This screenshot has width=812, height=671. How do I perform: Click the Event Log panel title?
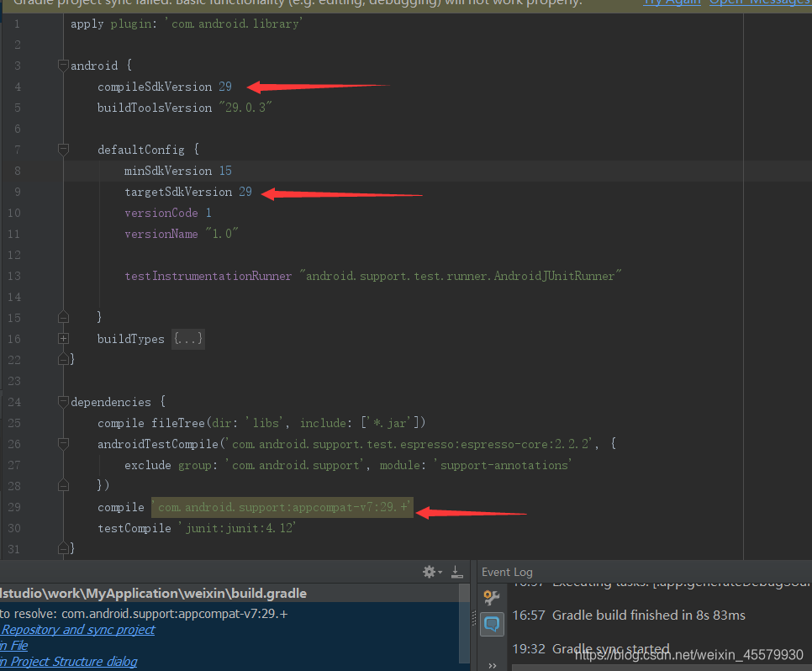[507, 572]
